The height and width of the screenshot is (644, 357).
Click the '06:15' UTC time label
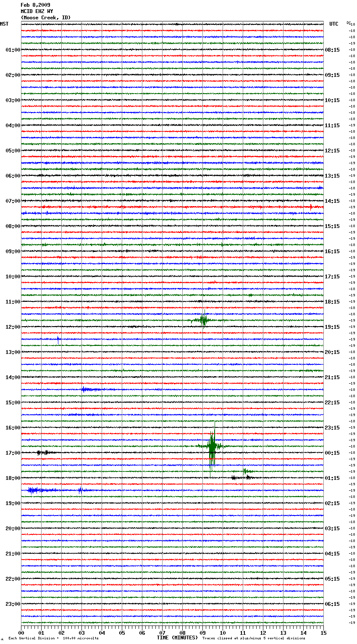click(x=332, y=604)
